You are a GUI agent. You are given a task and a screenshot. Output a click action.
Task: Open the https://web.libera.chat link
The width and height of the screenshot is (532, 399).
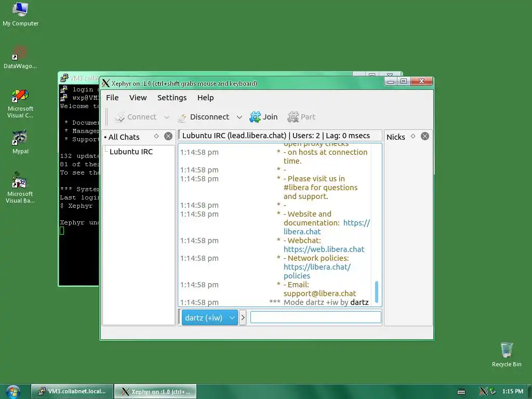[x=324, y=249]
